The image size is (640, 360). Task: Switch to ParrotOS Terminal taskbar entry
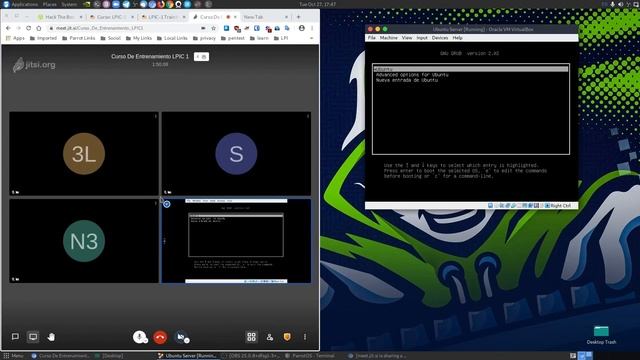point(310,356)
